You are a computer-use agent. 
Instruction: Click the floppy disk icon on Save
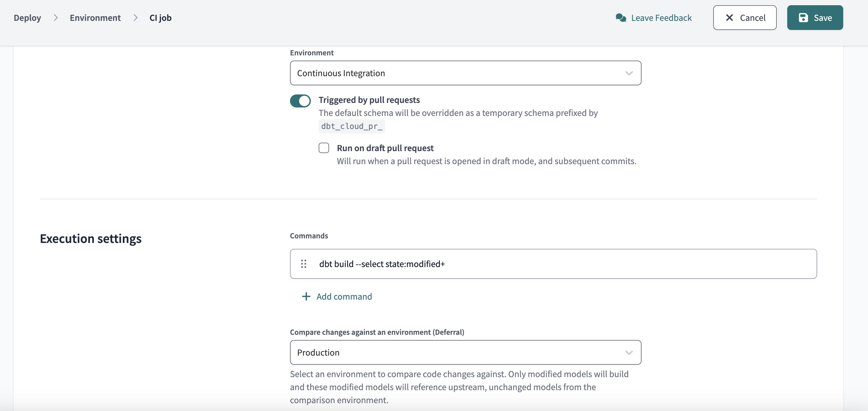803,18
